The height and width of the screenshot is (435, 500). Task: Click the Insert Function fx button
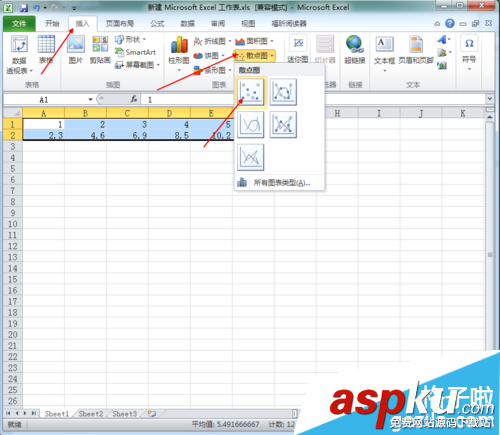click(x=134, y=99)
